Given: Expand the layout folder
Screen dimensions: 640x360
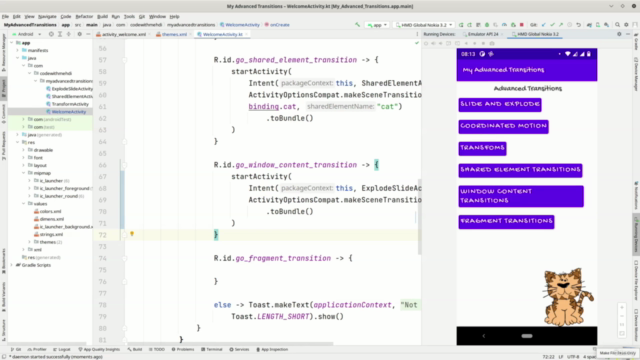Looking at the screenshot, I should pos(24,165).
